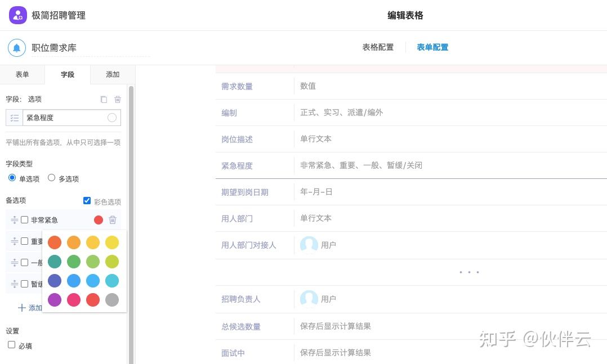Click the bell icon beside 职位需求库
Viewport: 607px width, 364px height.
[x=17, y=48]
